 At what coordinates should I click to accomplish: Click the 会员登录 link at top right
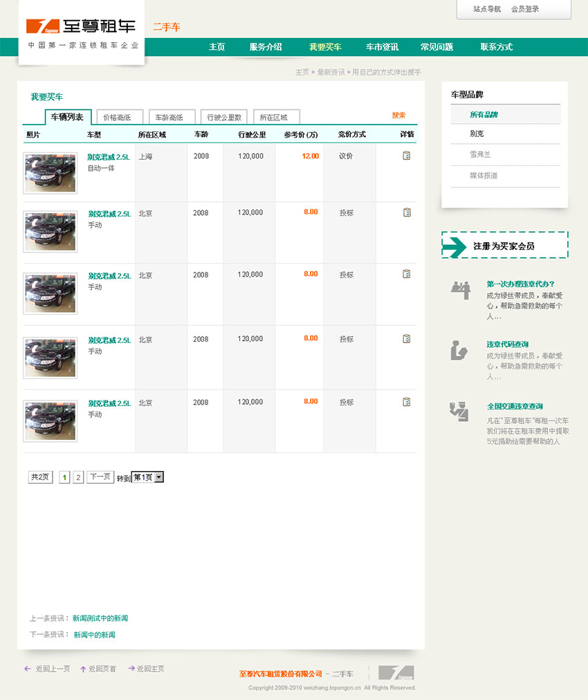tap(527, 10)
